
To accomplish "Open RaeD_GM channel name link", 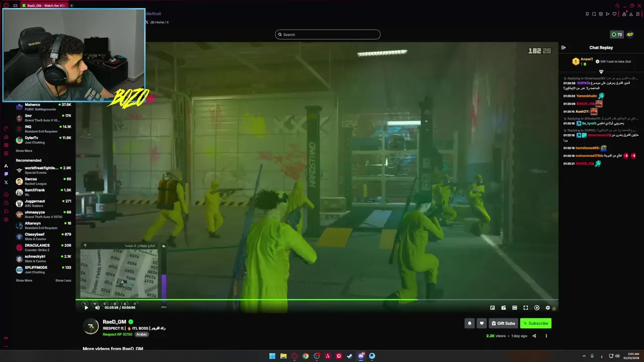I will coord(115,322).
